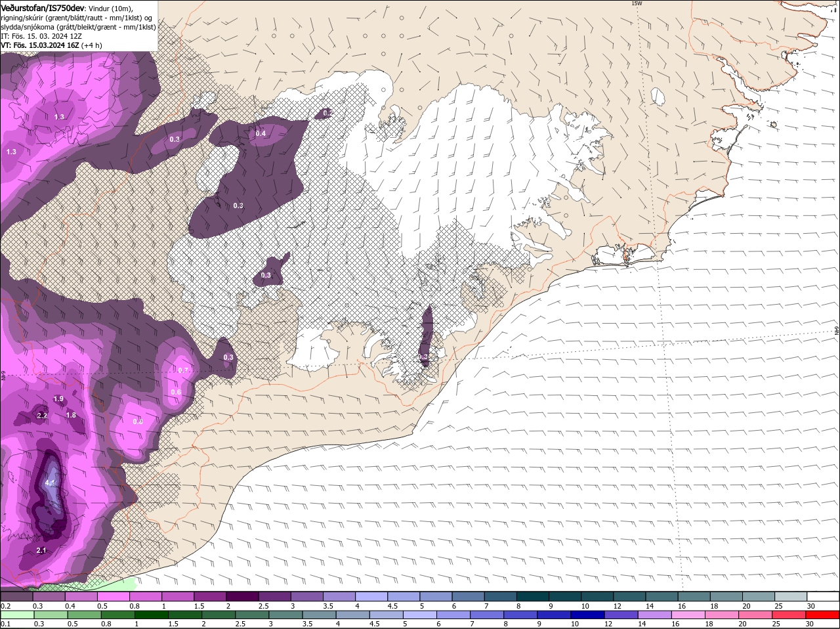Click the 'VT: Fös. 15.03.2024 16Z' valid time
Screen dimensions: 840x629
point(41,45)
